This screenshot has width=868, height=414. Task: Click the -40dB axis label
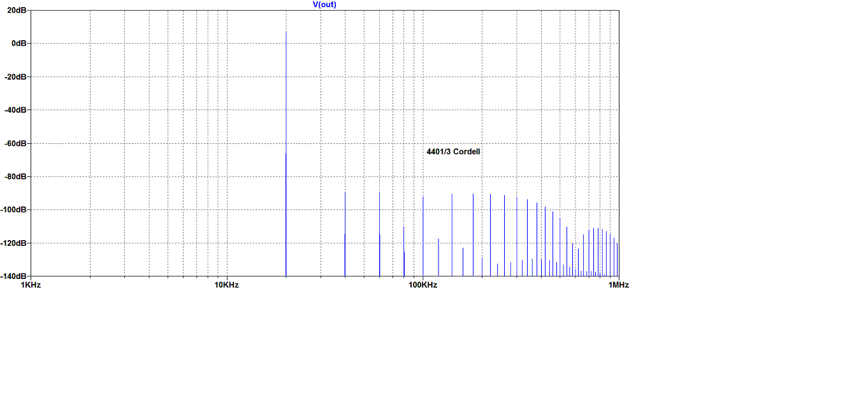click(x=16, y=110)
